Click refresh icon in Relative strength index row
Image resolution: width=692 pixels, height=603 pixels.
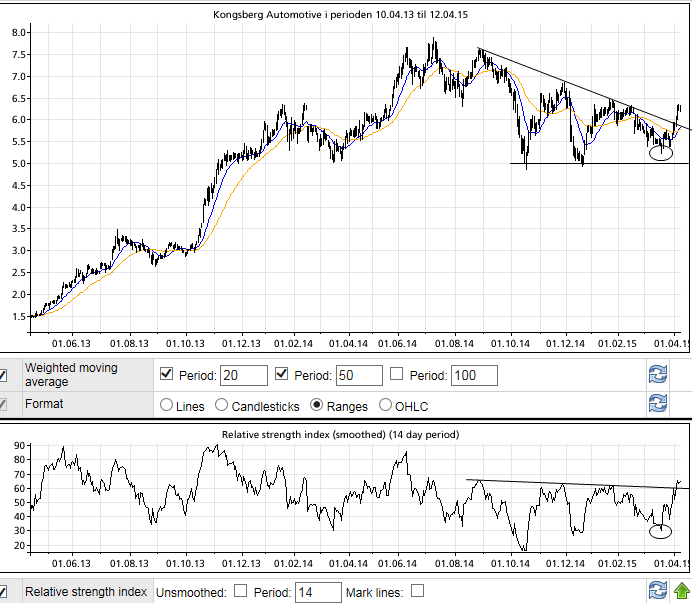pyautogui.click(x=657, y=592)
